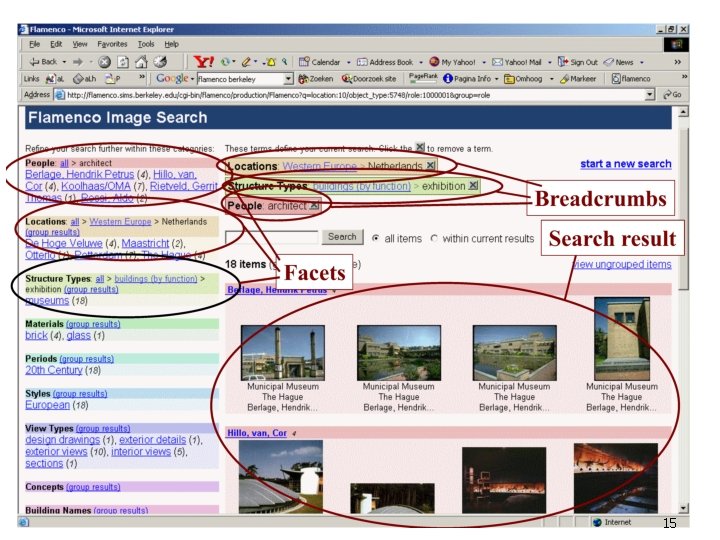Click the Go button beside address bar
Screen dimensions: 720x540
(672, 95)
